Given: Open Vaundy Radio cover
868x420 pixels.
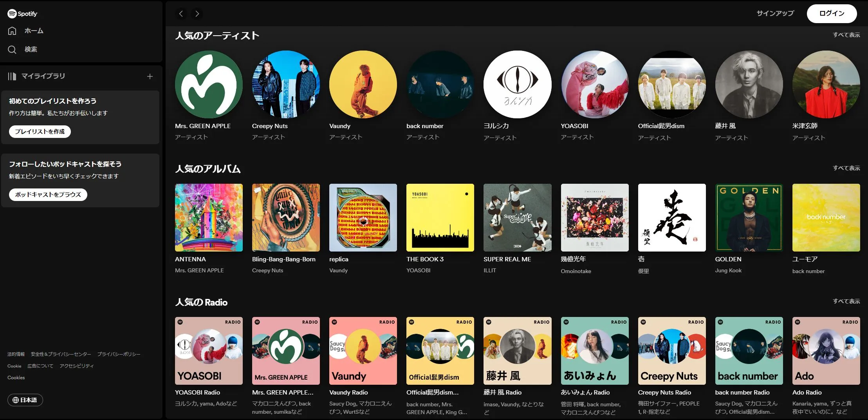Looking at the screenshot, I should pyautogui.click(x=363, y=351).
